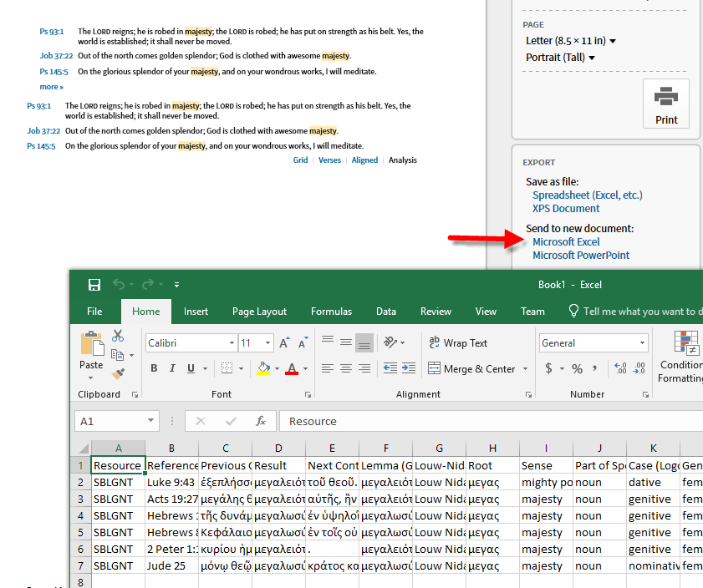Click the Accounting dollar format icon
This screenshot has width=703, height=588.
point(548,368)
